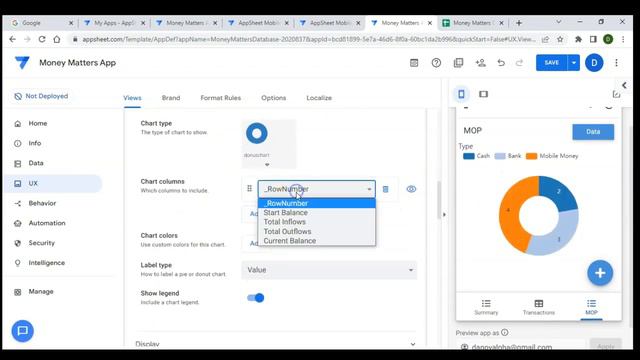Open a new browser tab with plus
640x360 pixels.
[519, 23]
